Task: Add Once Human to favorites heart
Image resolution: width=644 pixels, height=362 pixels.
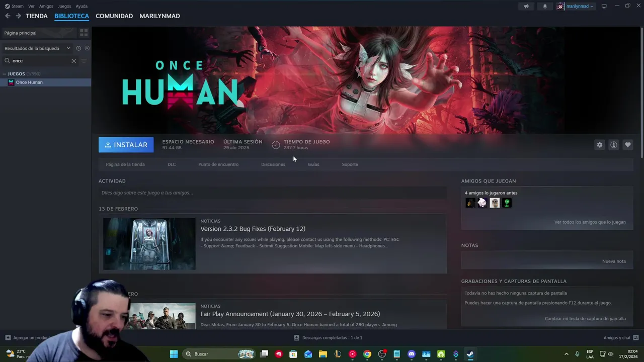Action: pyautogui.click(x=628, y=145)
